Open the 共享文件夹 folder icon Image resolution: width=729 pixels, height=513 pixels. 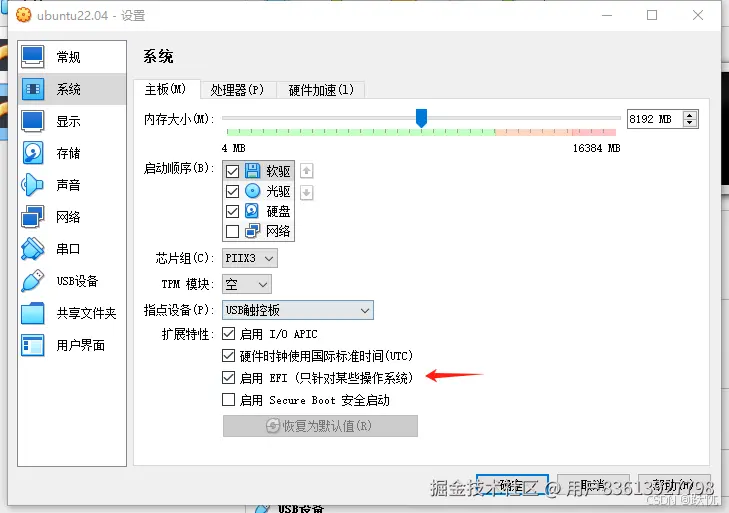[33, 313]
